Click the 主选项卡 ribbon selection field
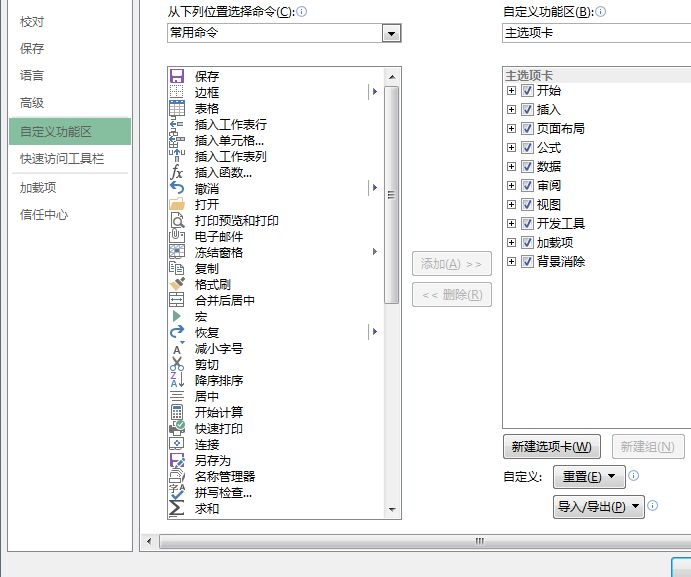 coord(596,33)
